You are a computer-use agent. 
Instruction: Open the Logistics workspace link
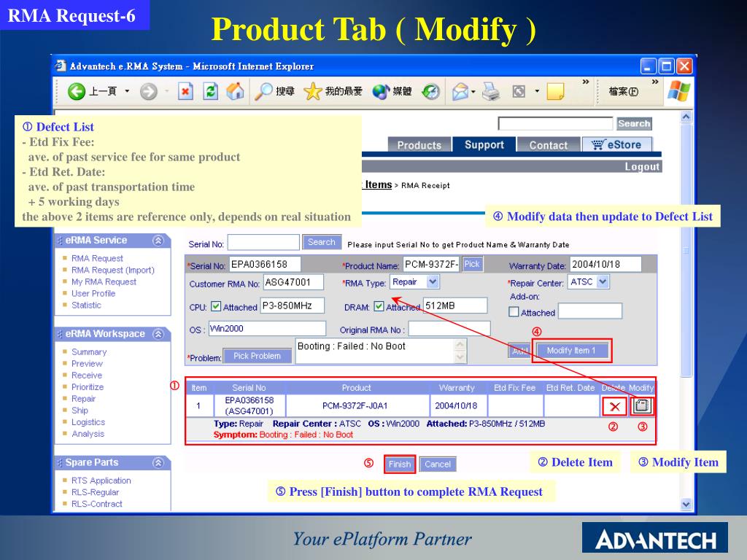[88, 422]
